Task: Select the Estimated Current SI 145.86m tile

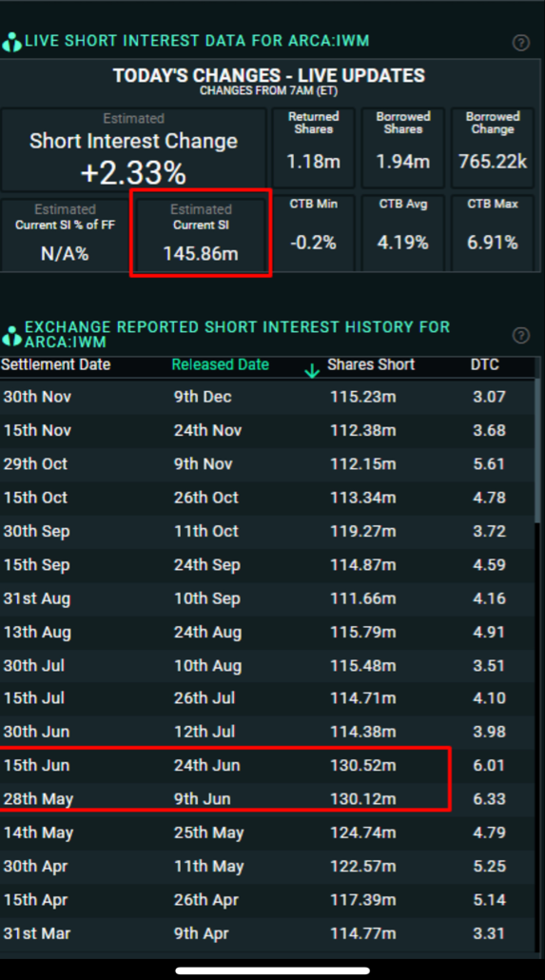Action: click(x=201, y=233)
